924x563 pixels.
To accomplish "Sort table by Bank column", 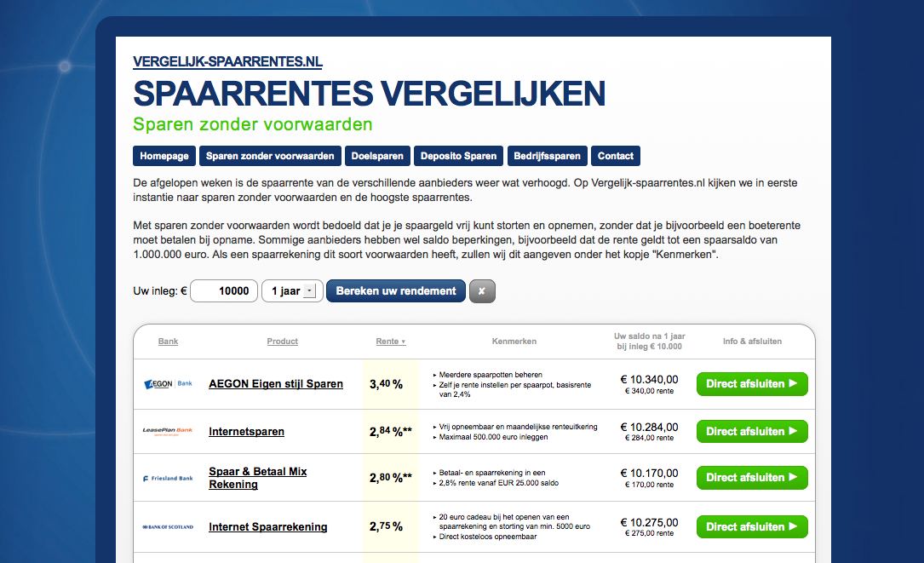I will coord(168,342).
